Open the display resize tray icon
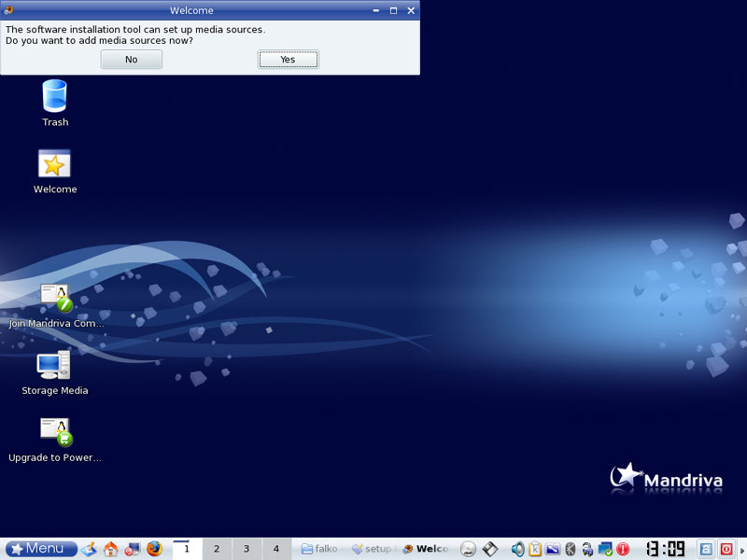The width and height of the screenshot is (747, 560). 553,549
